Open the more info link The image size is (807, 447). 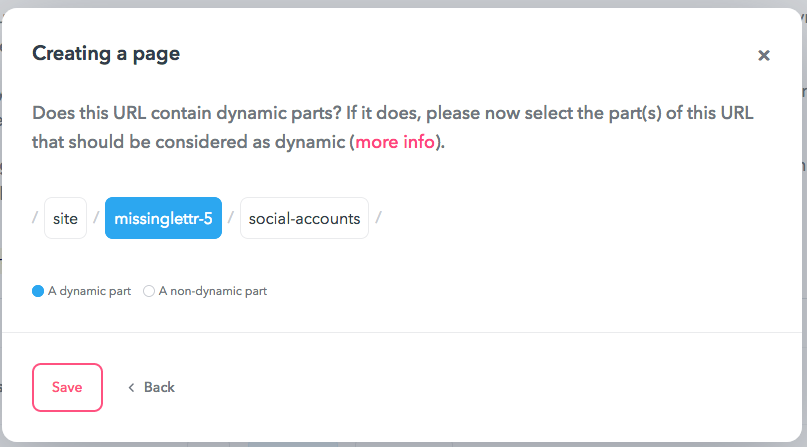click(x=395, y=141)
